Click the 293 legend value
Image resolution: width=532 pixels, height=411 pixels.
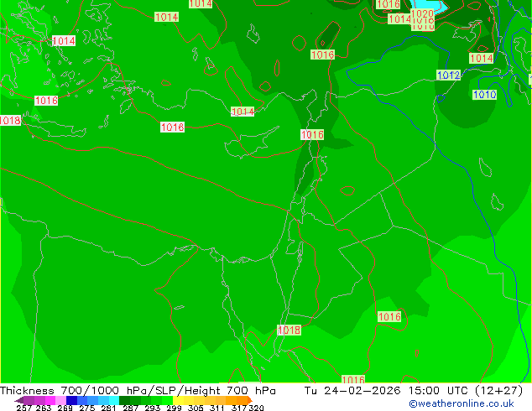(153, 408)
